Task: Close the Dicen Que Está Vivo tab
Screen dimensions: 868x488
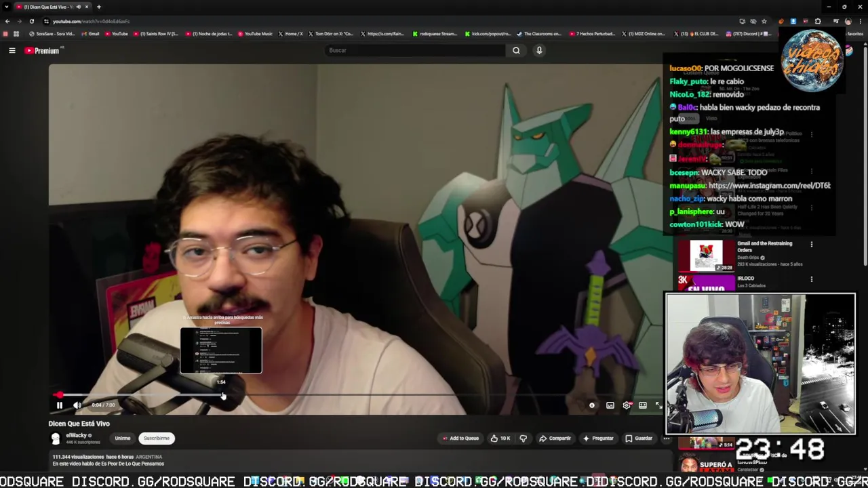Action: pos(86,7)
